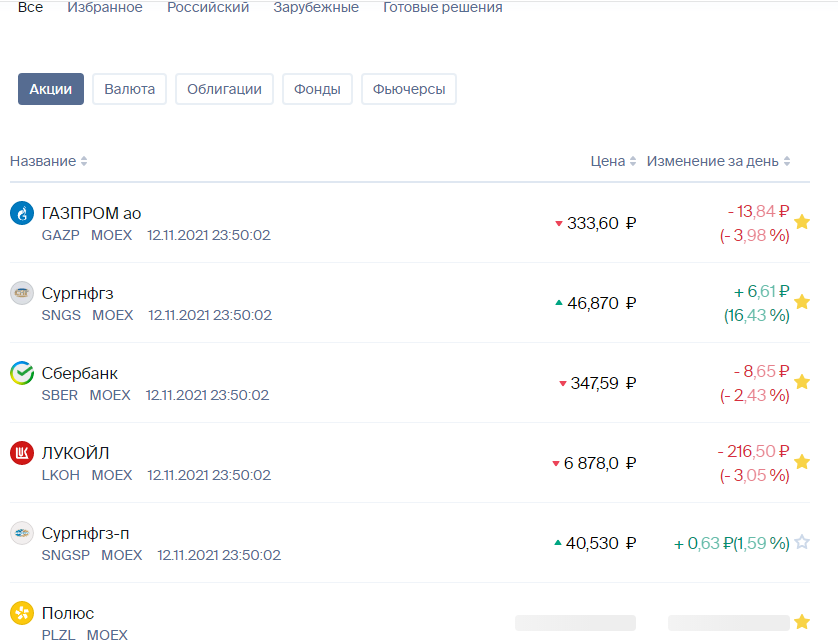The height and width of the screenshot is (640, 838).
Task: Click the SBER ticker label
Action: click(59, 395)
